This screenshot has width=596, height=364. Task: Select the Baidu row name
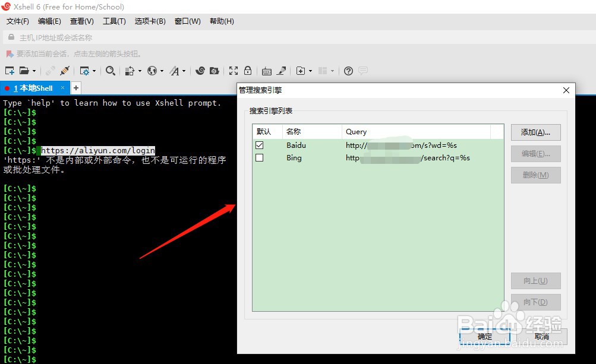[x=296, y=145]
